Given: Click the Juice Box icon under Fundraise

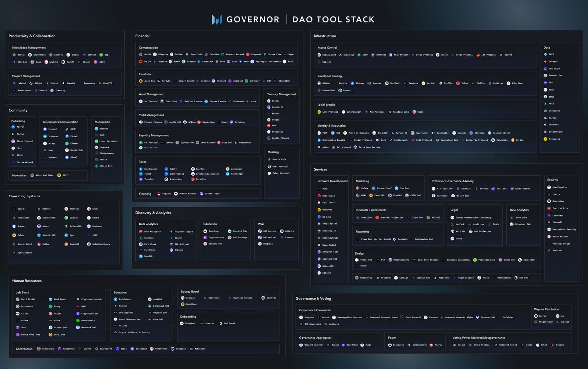Looking at the screenshot, I should [x=141, y=81].
